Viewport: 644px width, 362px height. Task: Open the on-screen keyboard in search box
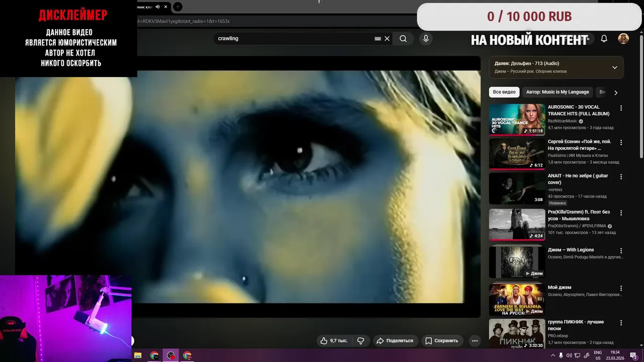click(378, 38)
